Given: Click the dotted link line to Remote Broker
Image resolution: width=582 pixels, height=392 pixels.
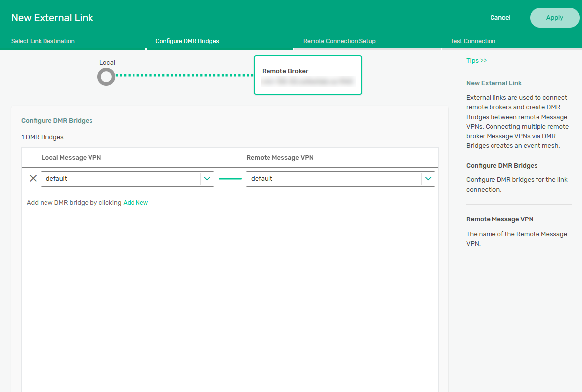Looking at the screenshot, I should point(184,76).
